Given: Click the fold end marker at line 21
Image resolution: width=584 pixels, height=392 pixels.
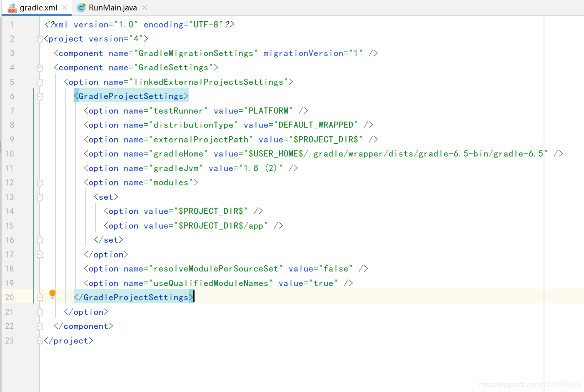Looking at the screenshot, I should [40, 312].
